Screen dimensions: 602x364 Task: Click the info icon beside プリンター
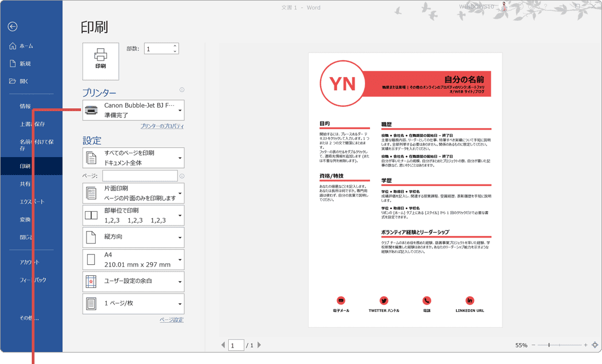[x=182, y=89]
